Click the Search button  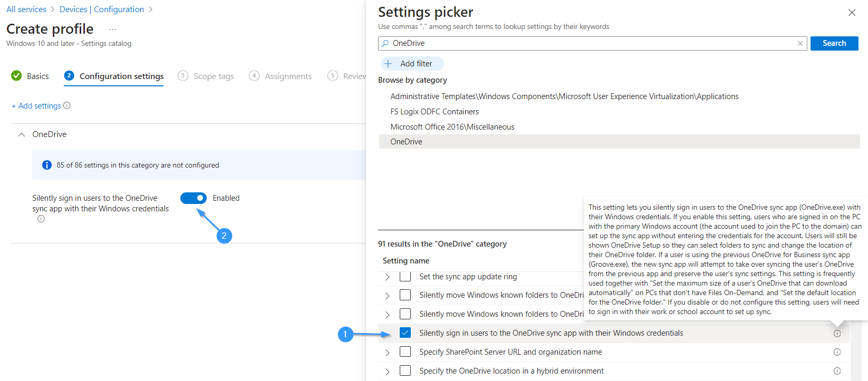pos(834,43)
